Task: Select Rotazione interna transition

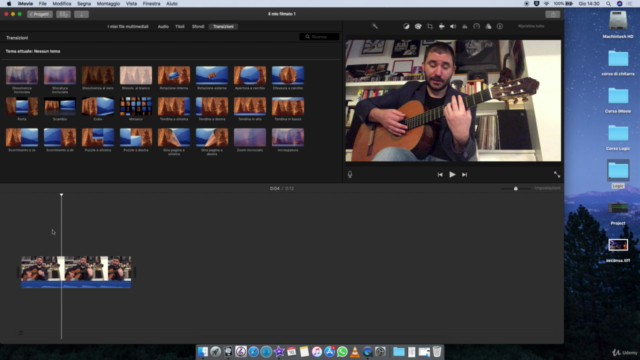Action: (x=174, y=75)
